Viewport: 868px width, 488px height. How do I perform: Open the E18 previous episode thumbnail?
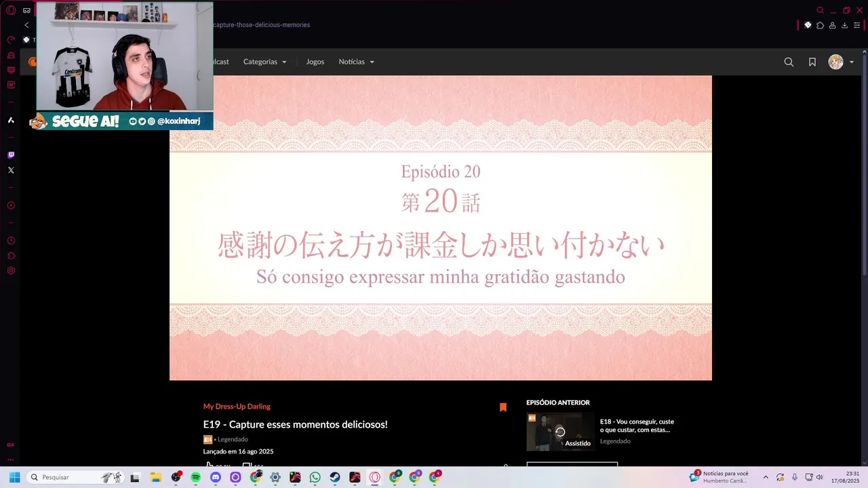tap(560, 432)
